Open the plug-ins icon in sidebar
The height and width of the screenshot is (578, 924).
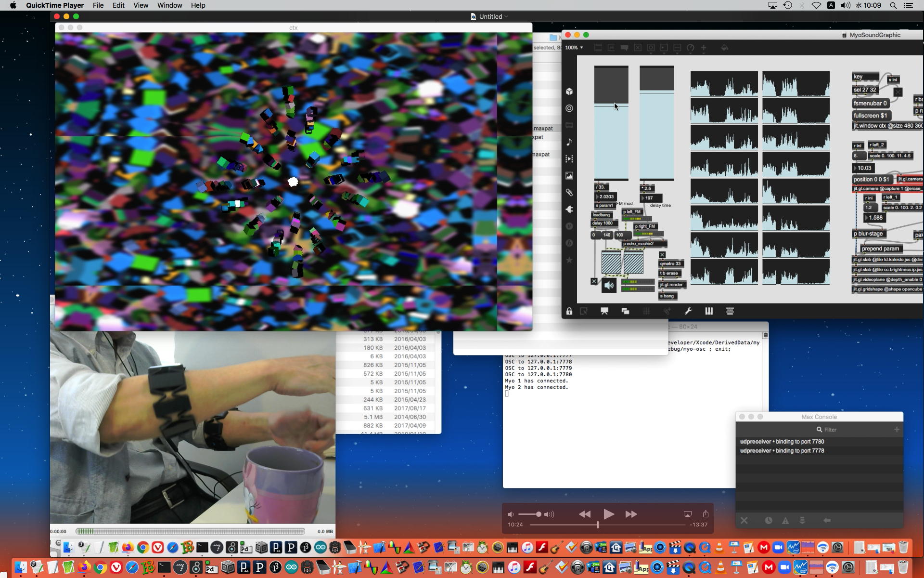(x=569, y=210)
